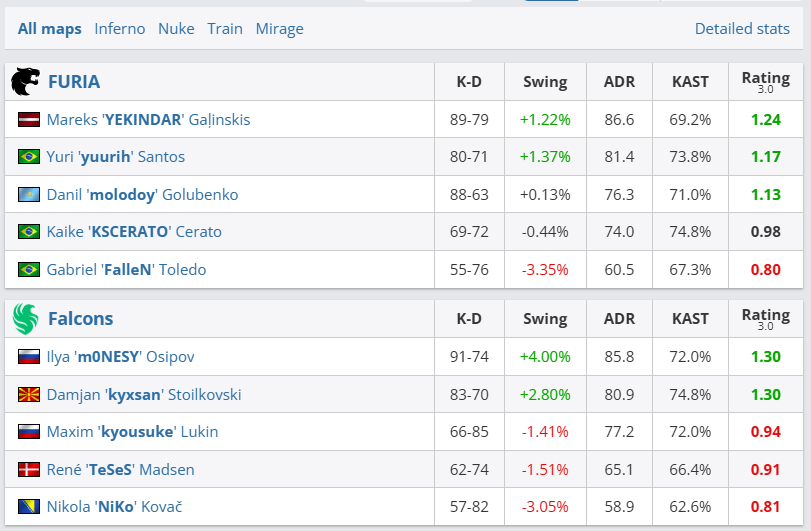Open Maxim 'kyousuke' Lukin's profile
The height and width of the screenshot is (531, 811).
pos(132,432)
